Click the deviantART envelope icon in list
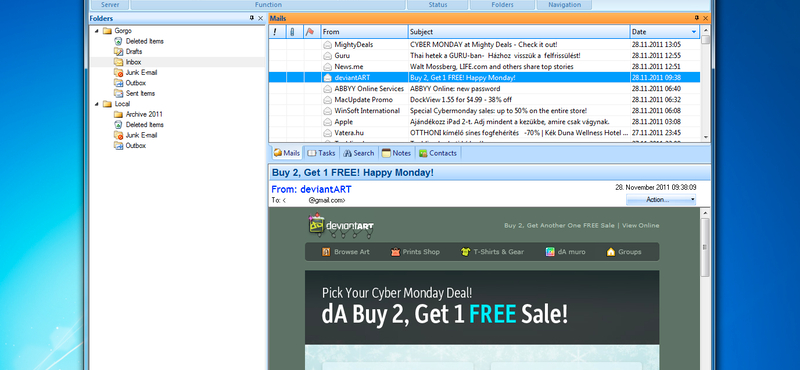 (328, 78)
